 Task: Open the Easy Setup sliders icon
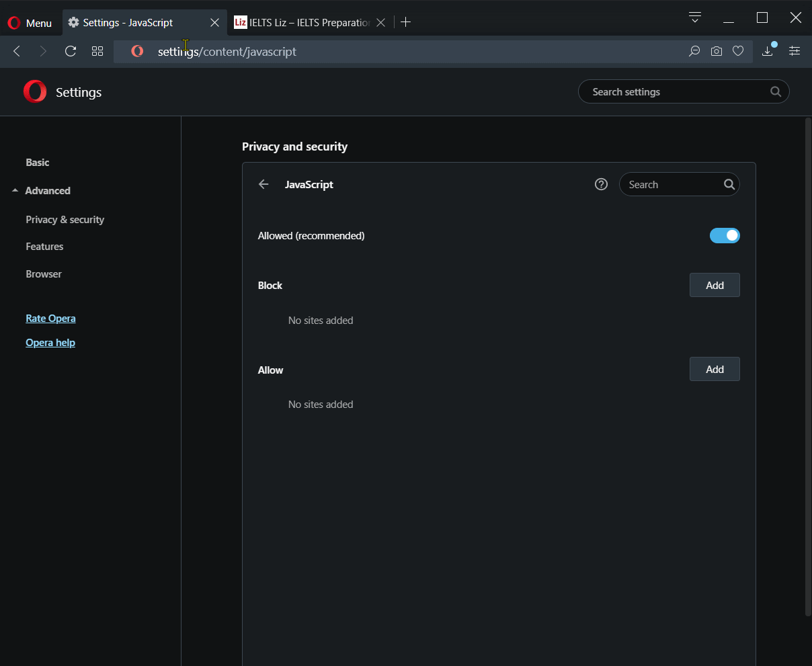(x=795, y=51)
